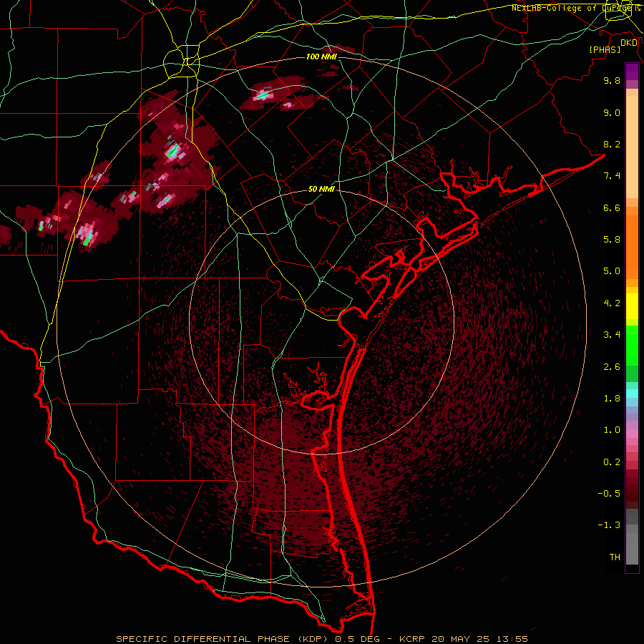Click the 7.4 value on the color scale
The height and width of the screenshot is (644, 644).
(612, 176)
